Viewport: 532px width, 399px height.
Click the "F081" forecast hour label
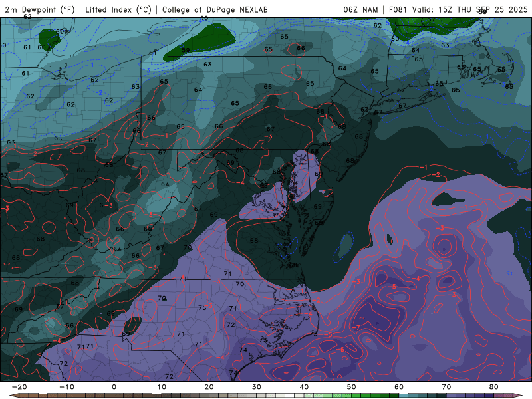tap(398, 9)
